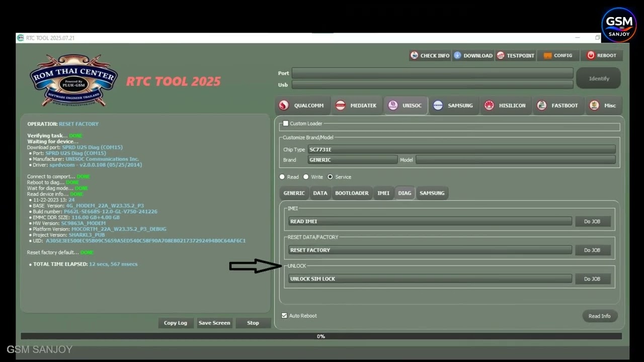Screen dimensions: 644x362
Task: Click the Stop button
Action: click(x=253, y=323)
